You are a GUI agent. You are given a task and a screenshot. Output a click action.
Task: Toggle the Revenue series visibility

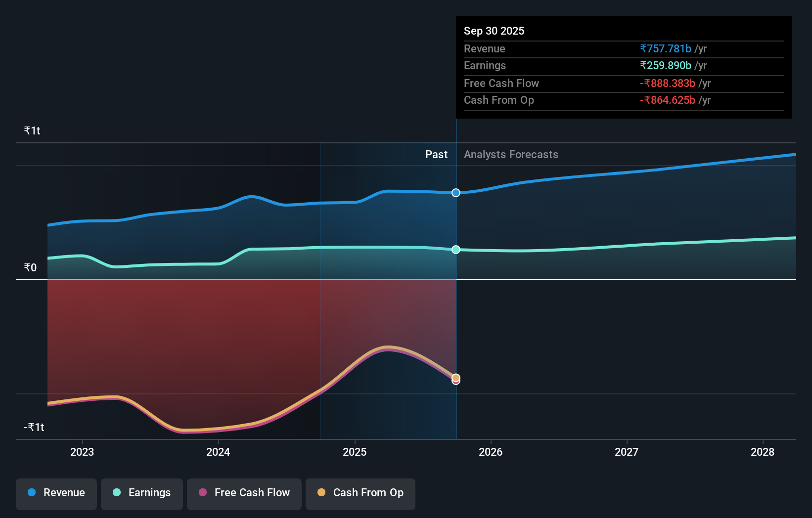[x=56, y=494]
